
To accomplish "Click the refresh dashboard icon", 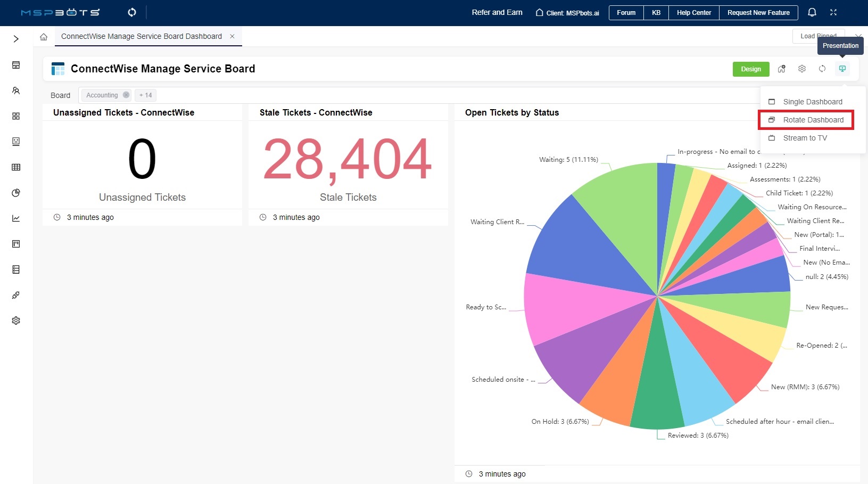I will click(822, 69).
